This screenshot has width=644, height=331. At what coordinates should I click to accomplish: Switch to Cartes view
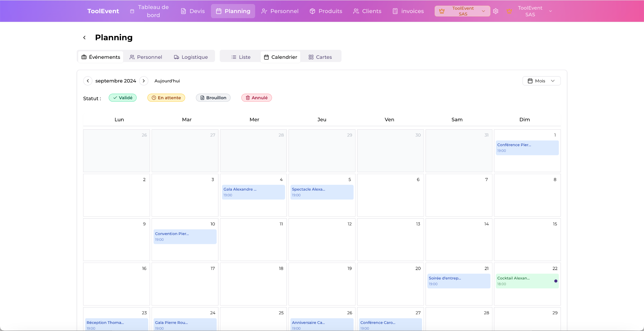pyautogui.click(x=320, y=57)
